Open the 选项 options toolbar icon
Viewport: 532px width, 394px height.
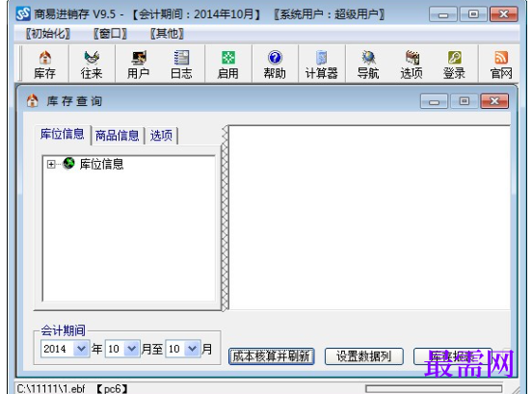click(x=412, y=65)
